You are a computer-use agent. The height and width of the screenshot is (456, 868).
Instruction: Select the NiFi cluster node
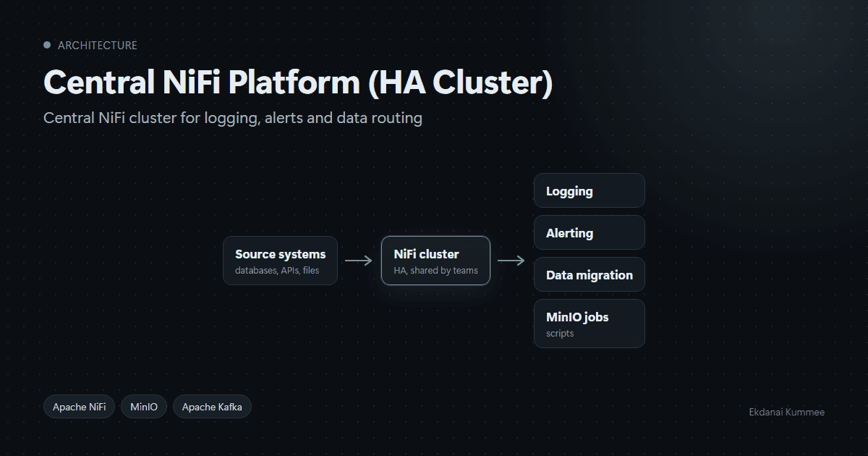click(435, 261)
